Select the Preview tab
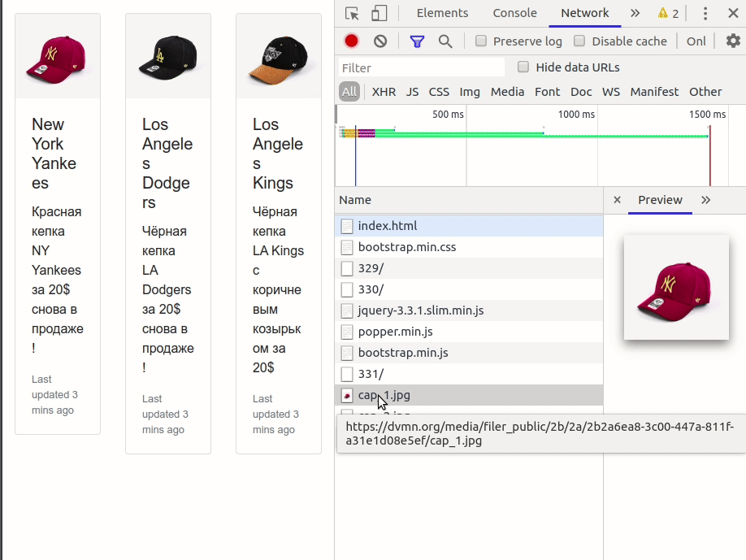 coord(660,200)
